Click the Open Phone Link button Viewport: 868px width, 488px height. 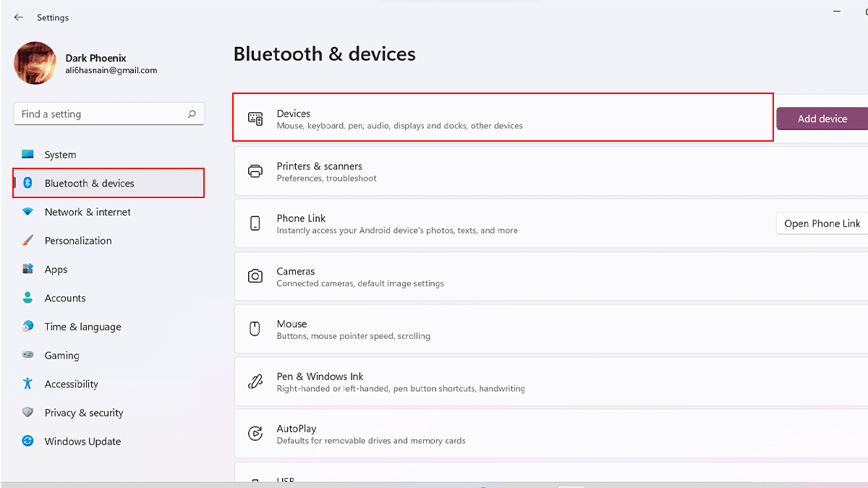[x=822, y=223]
